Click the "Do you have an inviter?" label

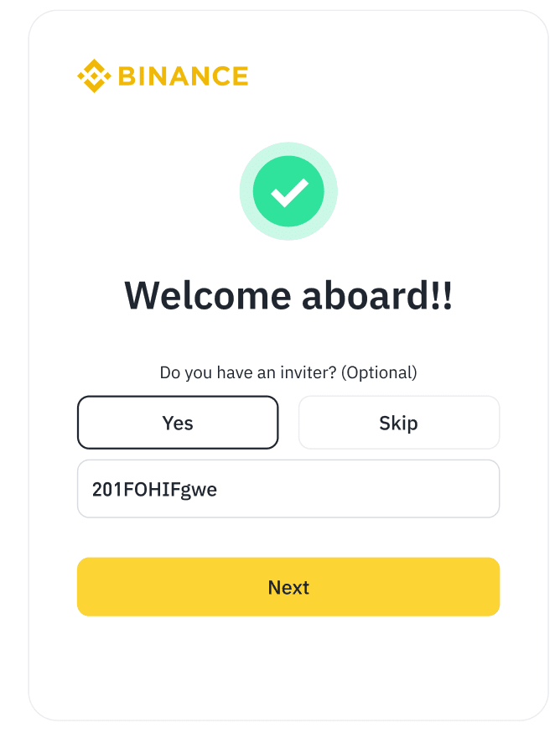tap(248, 372)
